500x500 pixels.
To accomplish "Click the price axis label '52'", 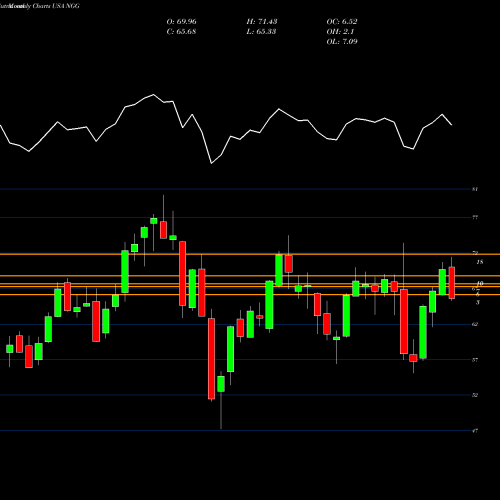I will [x=475, y=395].
